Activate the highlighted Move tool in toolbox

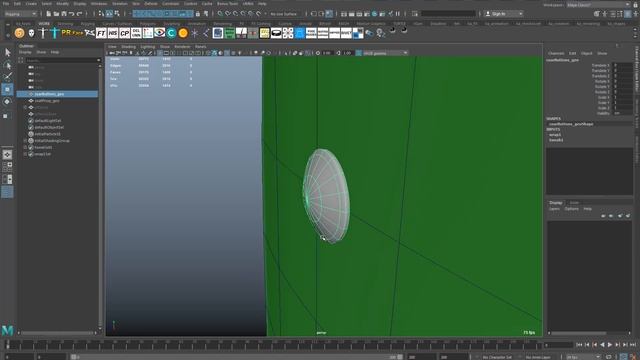pos(7,89)
